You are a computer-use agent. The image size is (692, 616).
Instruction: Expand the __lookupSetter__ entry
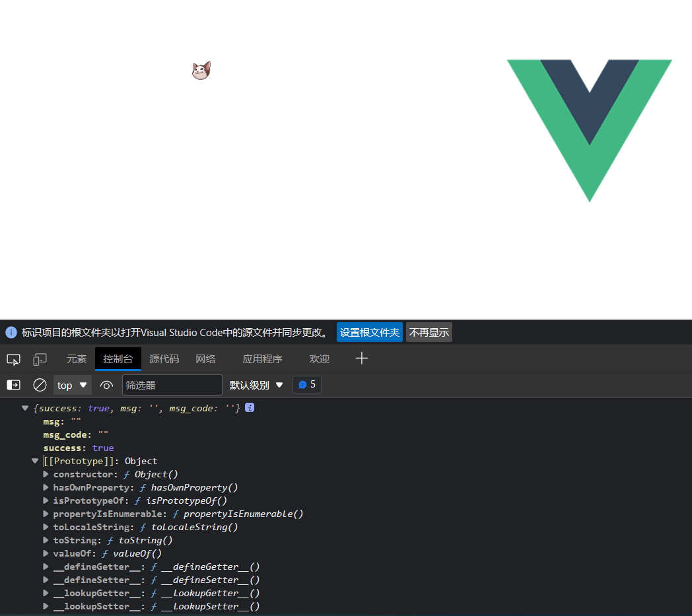tap(46, 606)
